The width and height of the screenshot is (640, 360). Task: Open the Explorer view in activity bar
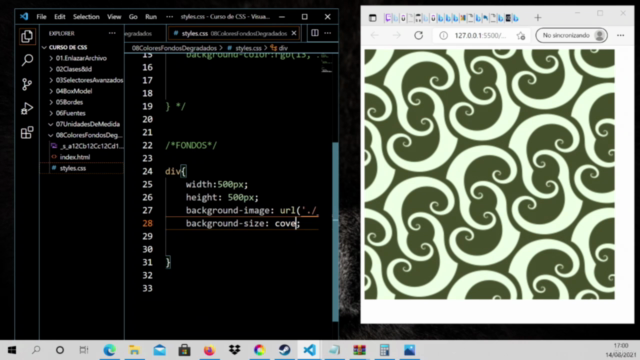[x=27, y=36]
